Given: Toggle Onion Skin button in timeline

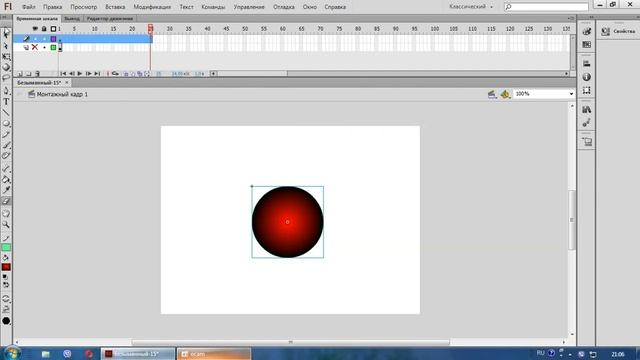Looking at the screenshot, I should (126, 74).
